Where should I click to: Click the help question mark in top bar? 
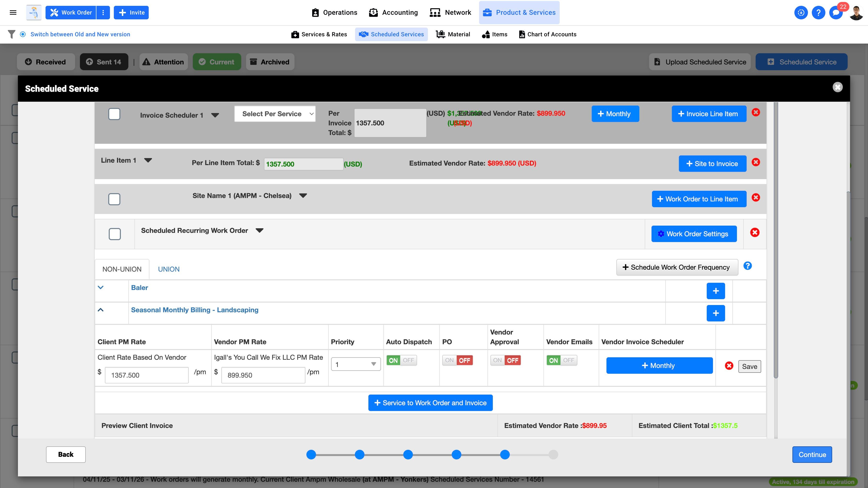818,12
